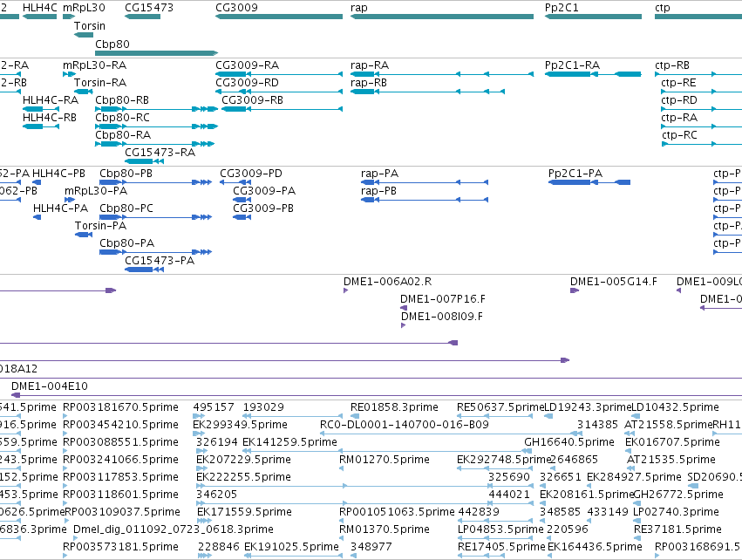Click the HLH4C-RA transcript label
The image size is (742, 560).
point(51,100)
